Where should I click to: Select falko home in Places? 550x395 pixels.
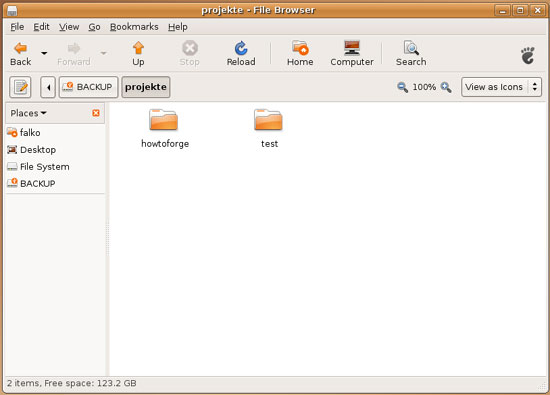click(55, 133)
